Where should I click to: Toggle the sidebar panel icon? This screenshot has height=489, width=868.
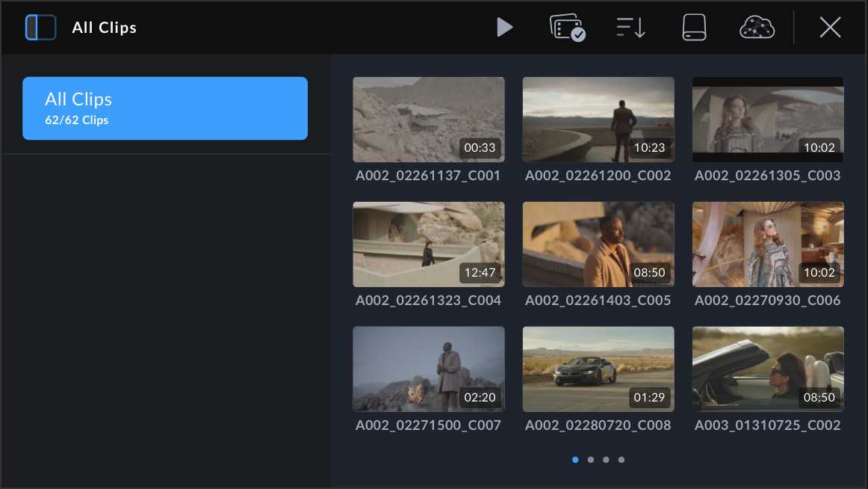40,28
